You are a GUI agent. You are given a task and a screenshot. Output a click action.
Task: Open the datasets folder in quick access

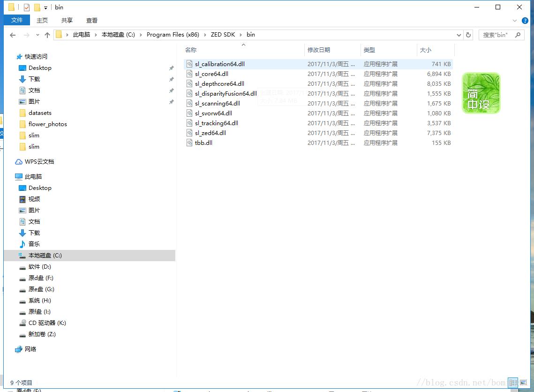(x=40, y=113)
